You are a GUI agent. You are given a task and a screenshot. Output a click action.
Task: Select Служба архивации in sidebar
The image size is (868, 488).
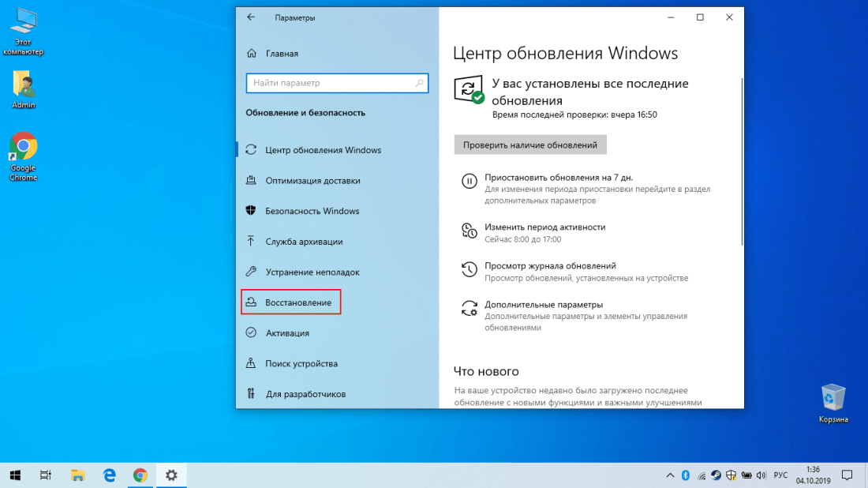[304, 242]
